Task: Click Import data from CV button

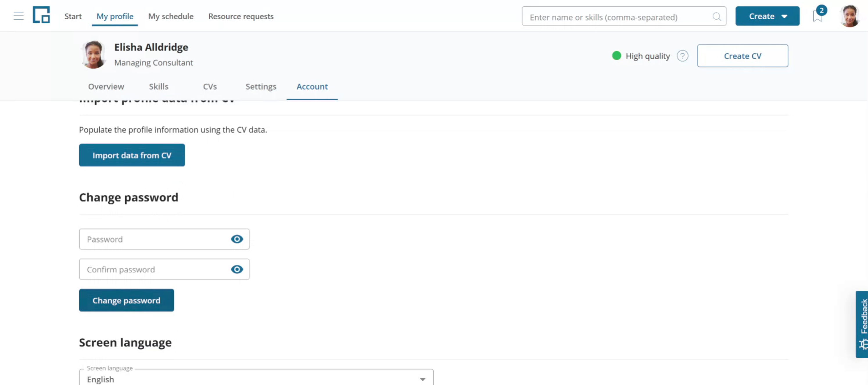Action: (132, 155)
